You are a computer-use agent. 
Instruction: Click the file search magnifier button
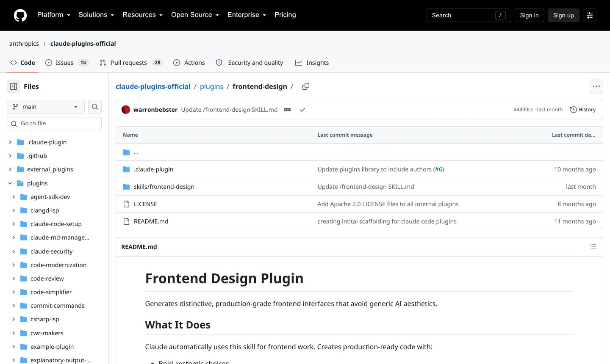click(95, 107)
